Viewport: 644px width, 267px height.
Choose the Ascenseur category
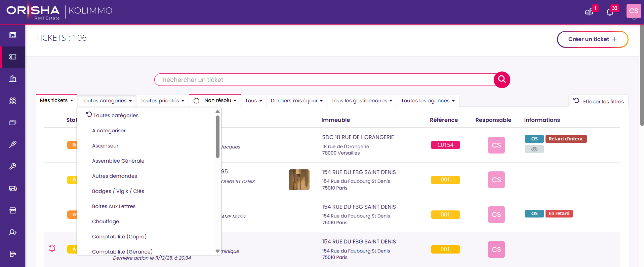point(105,146)
